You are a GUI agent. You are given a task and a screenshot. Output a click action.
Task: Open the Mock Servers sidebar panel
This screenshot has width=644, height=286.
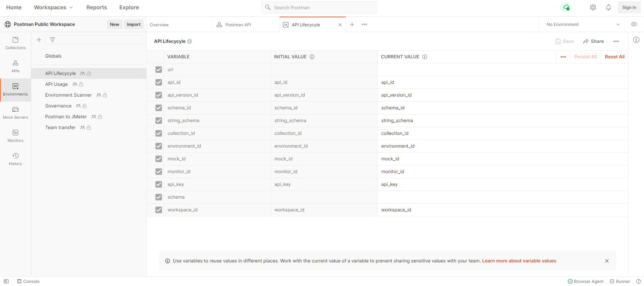(x=15, y=113)
